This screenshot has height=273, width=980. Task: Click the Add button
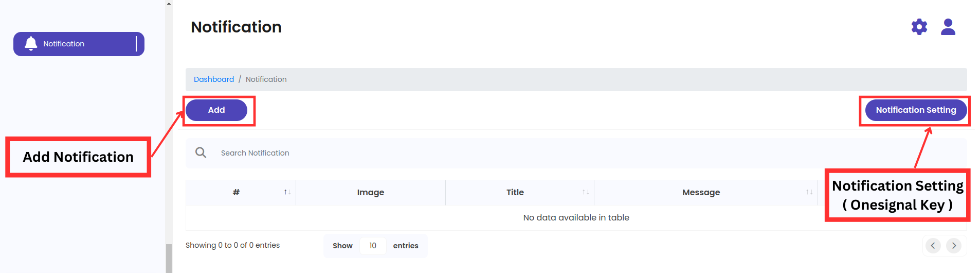tap(216, 110)
